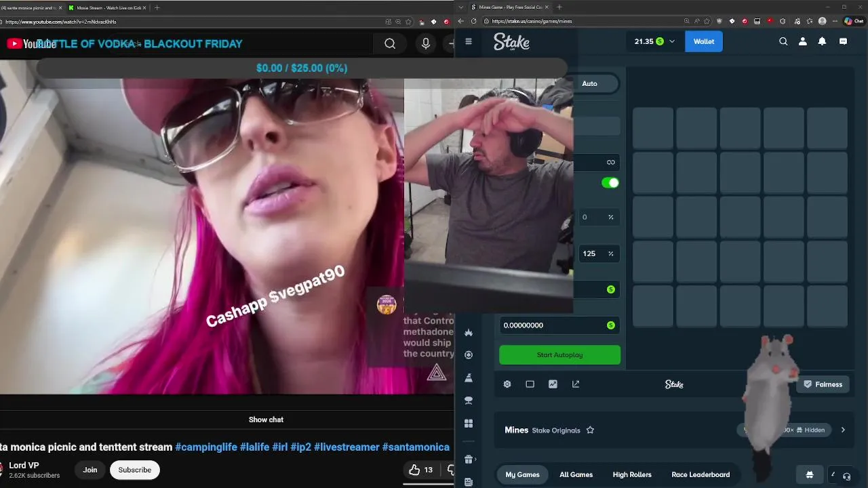Expand the gift sidebar submenu arrow
Viewport: 868px width, 488px height.
(475, 460)
